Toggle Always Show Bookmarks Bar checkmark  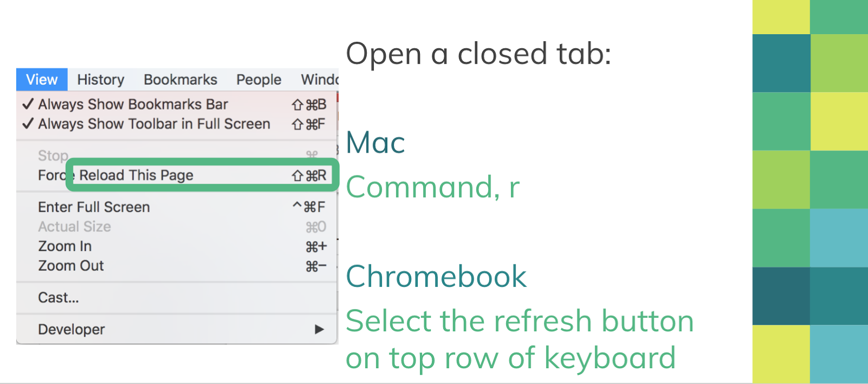point(133,104)
